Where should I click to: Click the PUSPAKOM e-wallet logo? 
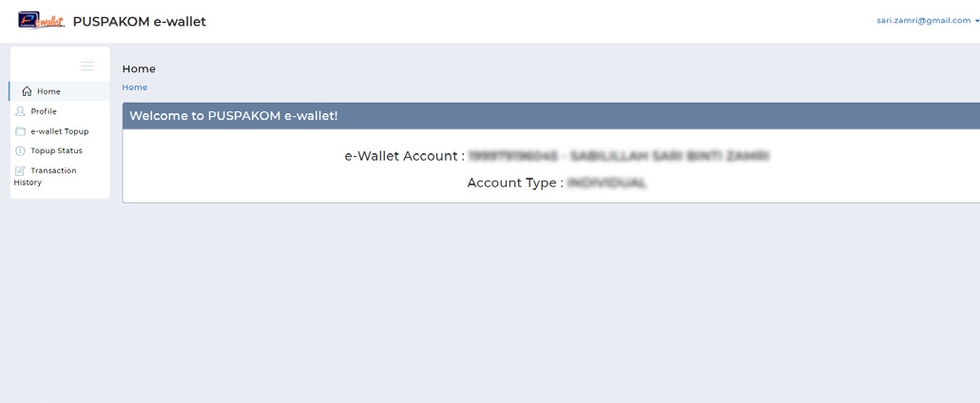(41, 21)
